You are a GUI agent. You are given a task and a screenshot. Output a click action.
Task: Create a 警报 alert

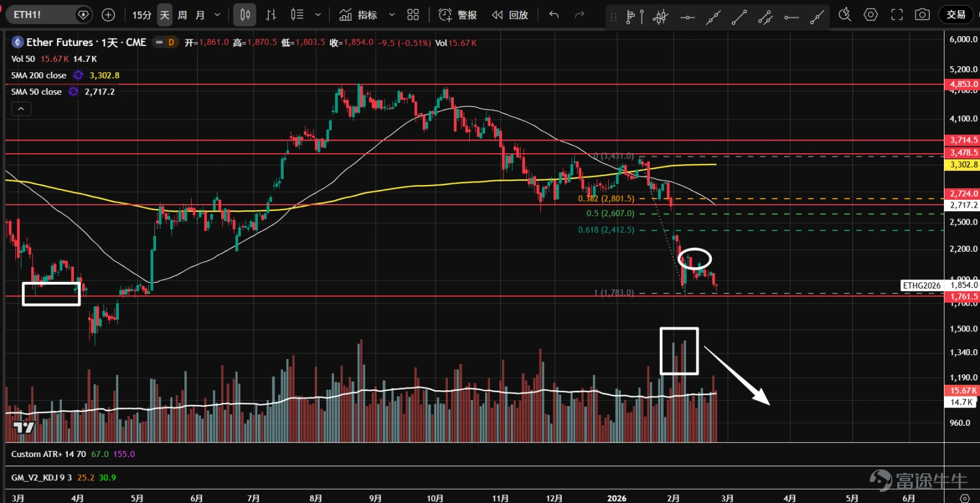click(458, 15)
